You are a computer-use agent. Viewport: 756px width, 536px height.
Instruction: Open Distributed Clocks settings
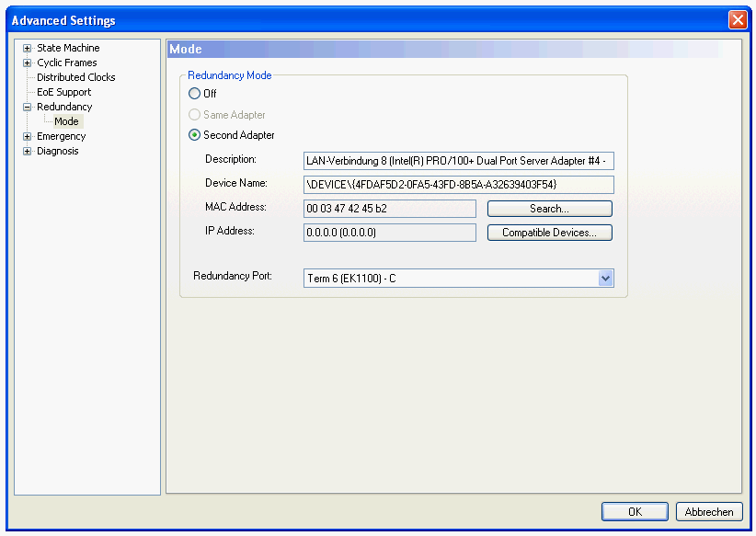coord(75,77)
